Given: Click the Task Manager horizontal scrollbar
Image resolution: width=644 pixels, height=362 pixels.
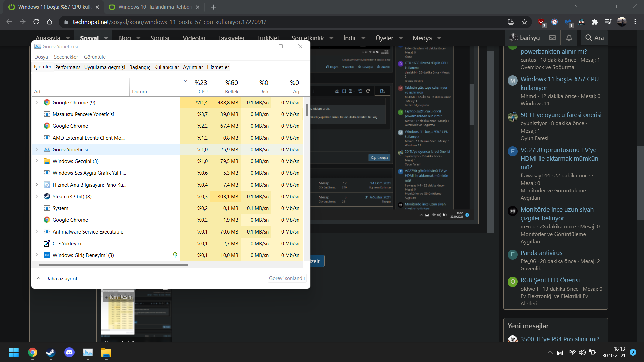Looking at the screenshot, I should [x=113, y=265].
